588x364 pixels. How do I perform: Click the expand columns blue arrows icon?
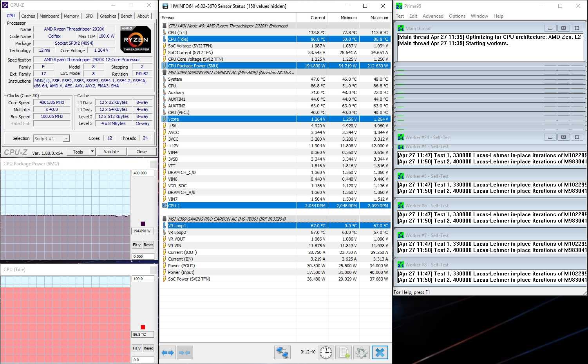coord(168,353)
